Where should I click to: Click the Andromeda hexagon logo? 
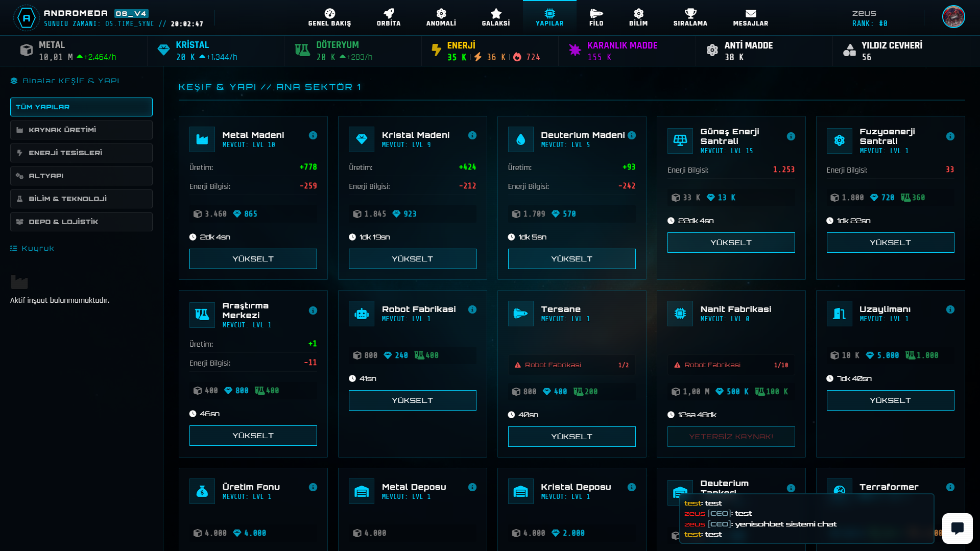[26, 18]
